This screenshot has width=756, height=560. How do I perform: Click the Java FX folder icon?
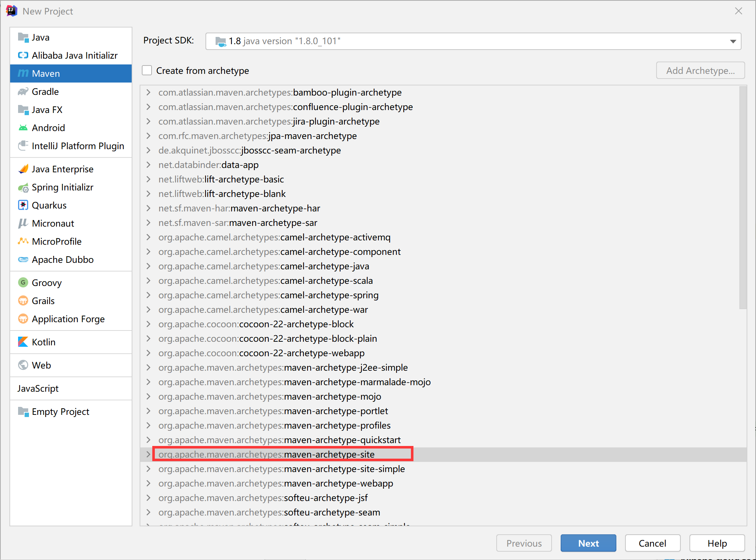pyautogui.click(x=23, y=110)
